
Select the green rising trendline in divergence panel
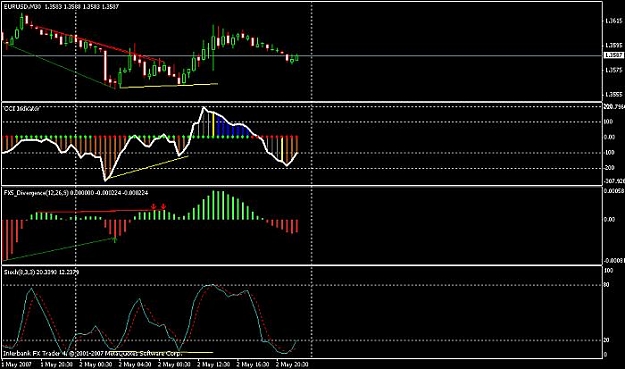(x=59, y=249)
